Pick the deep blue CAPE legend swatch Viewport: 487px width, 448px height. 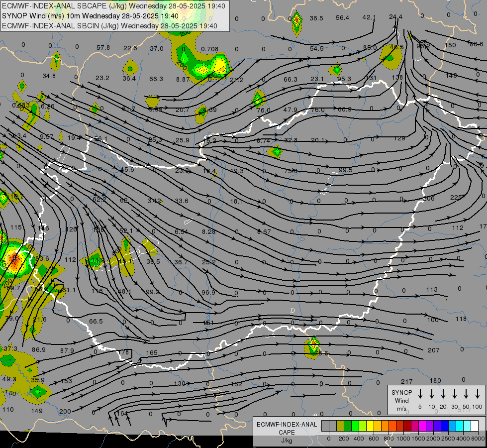point(444,426)
